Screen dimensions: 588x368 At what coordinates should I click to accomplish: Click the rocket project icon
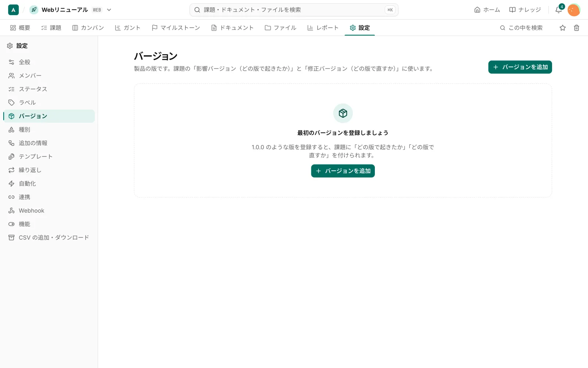tap(34, 10)
